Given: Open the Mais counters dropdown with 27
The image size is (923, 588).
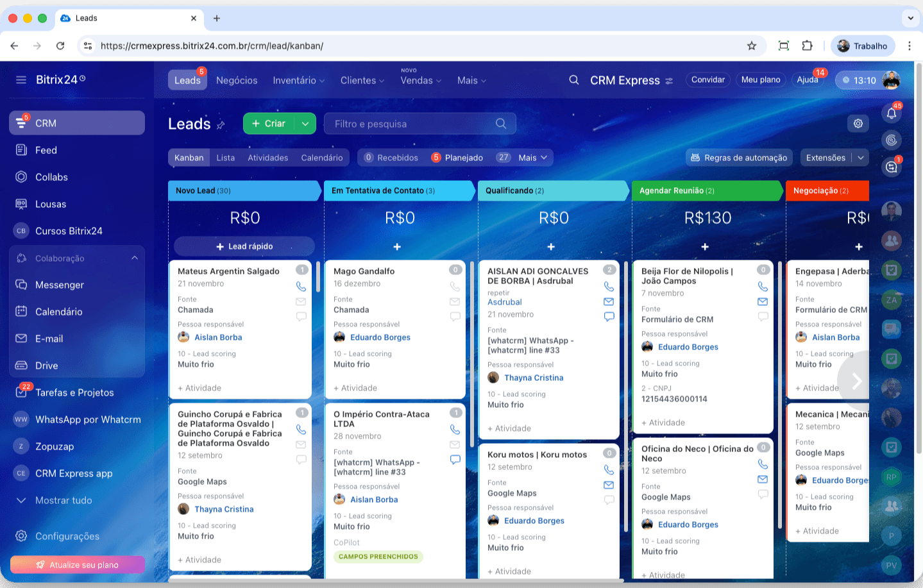Looking at the screenshot, I should (523, 158).
